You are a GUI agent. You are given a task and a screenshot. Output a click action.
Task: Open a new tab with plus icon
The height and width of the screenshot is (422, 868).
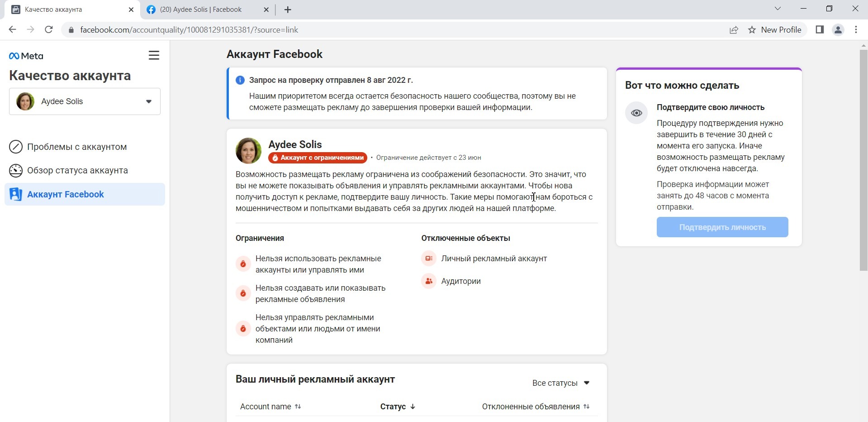(x=288, y=10)
